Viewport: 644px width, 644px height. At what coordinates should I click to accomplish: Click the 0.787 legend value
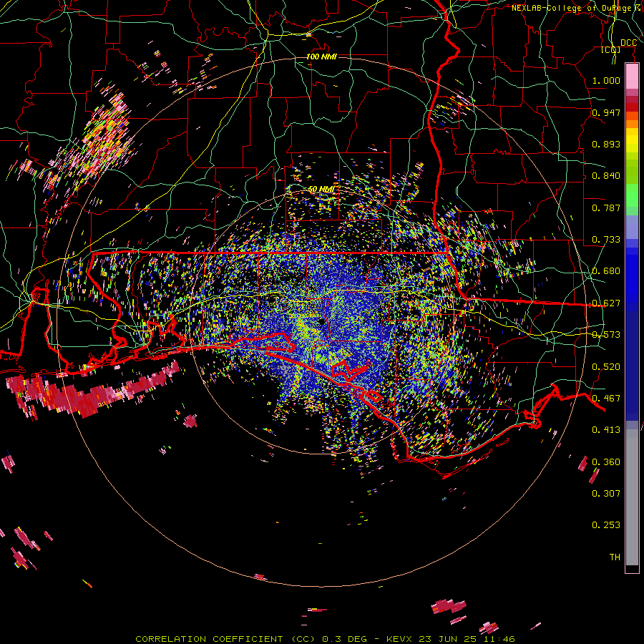click(x=606, y=208)
